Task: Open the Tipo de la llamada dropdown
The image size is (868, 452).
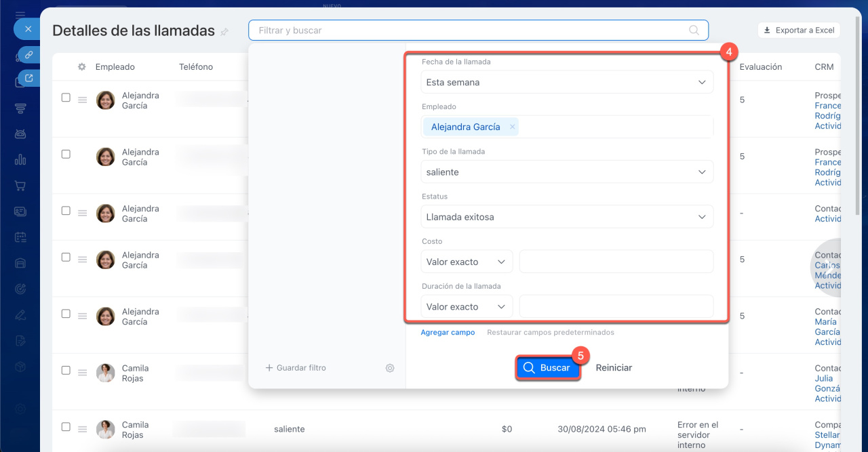Action: coord(566,172)
